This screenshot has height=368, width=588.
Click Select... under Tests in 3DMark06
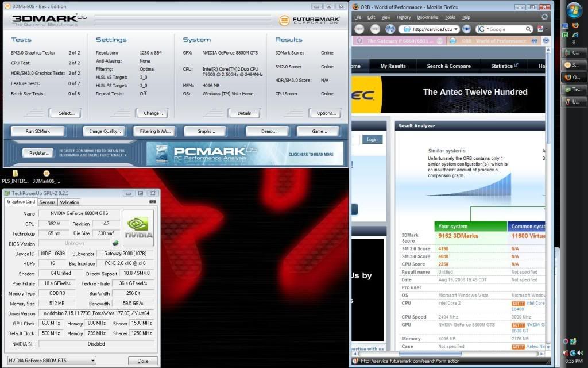[64, 113]
